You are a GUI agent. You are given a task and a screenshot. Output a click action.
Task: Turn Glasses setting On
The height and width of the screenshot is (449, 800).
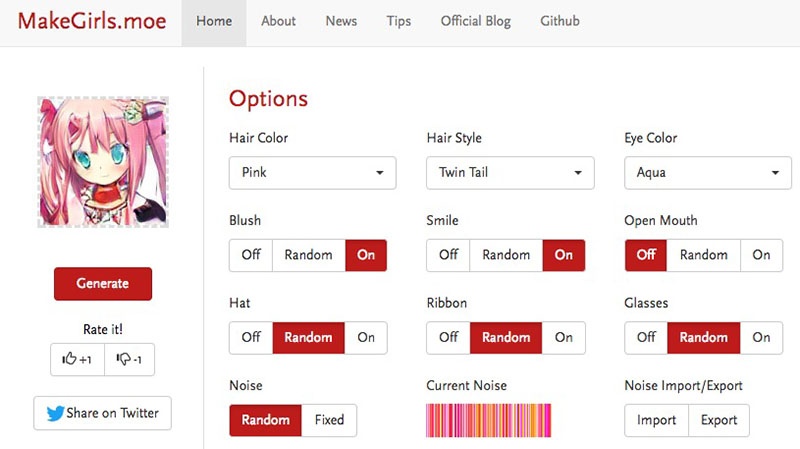[762, 337]
